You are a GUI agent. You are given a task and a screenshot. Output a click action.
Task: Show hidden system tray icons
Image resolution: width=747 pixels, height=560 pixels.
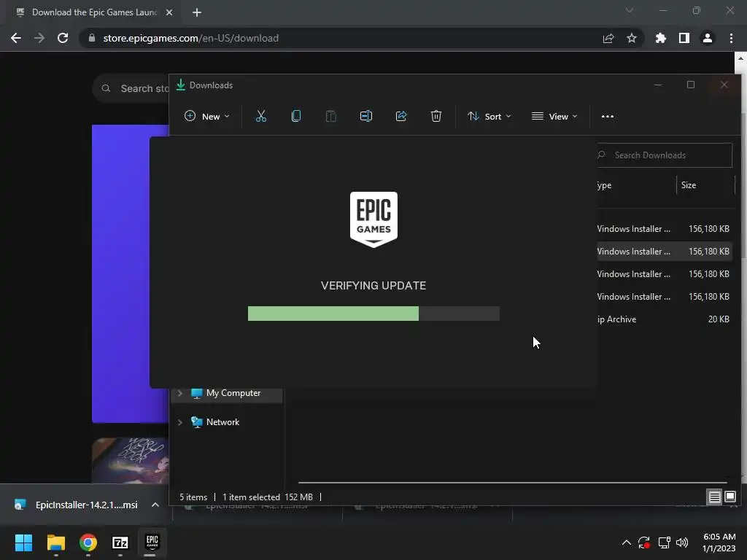pyautogui.click(x=627, y=542)
